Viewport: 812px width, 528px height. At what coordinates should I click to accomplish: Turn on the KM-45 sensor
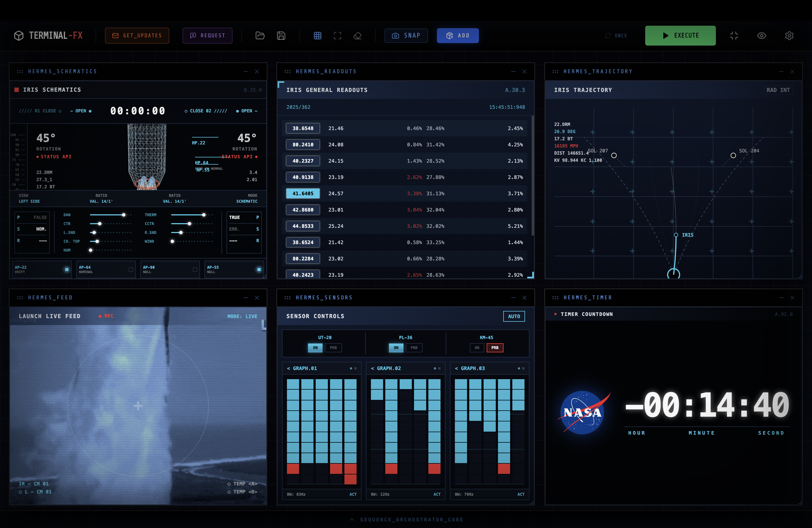477,348
